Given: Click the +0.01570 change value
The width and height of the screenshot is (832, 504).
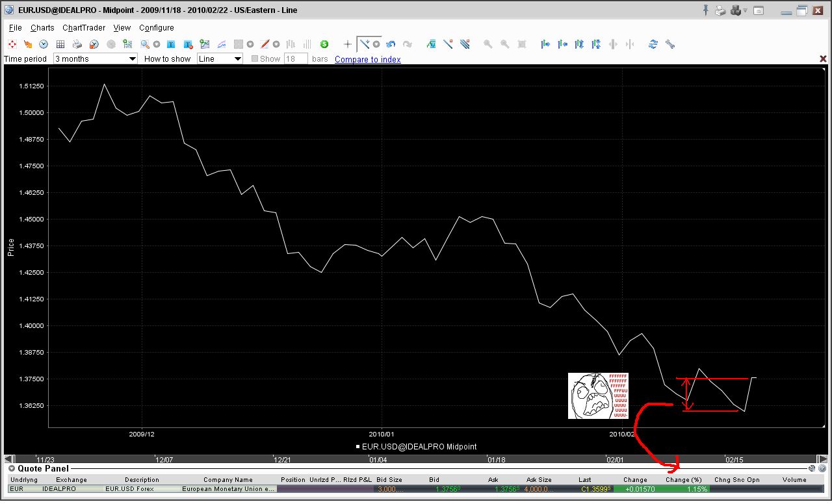Looking at the screenshot, I should [640, 489].
